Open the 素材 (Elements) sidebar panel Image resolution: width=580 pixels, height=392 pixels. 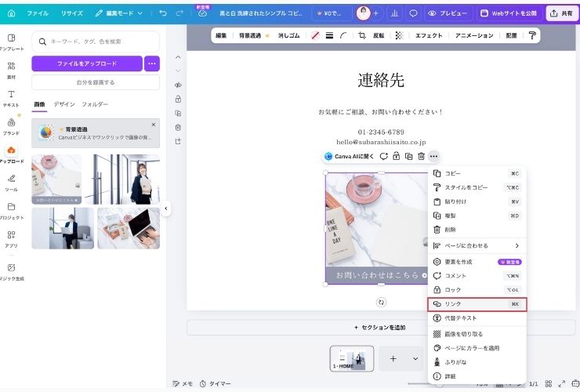[11, 70]
